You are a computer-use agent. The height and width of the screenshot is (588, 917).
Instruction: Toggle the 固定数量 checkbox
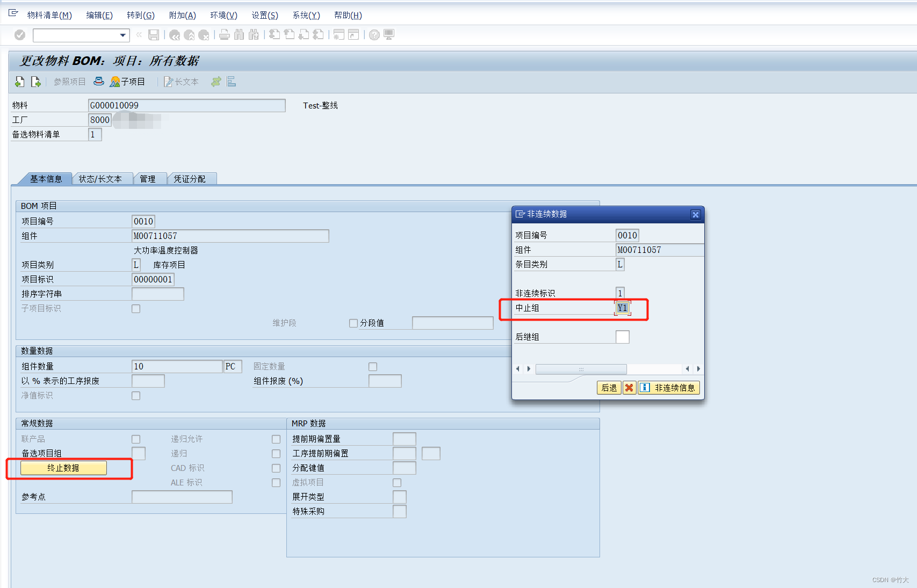tap(373, 367)
